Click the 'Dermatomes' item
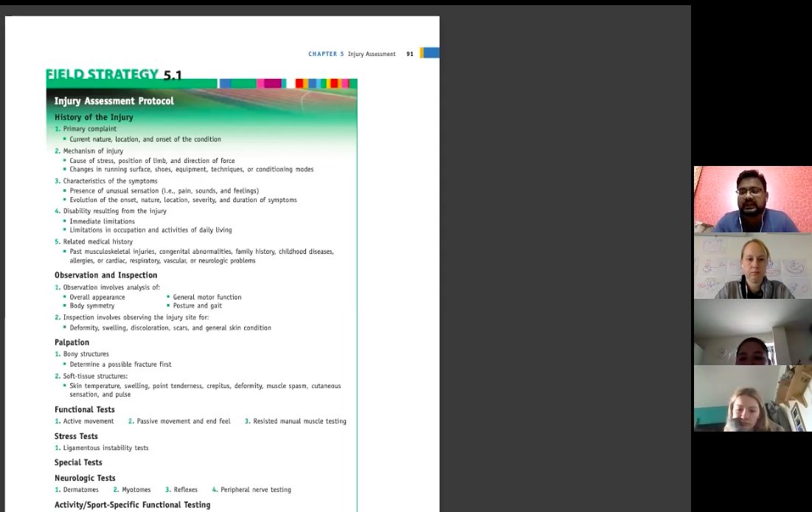 [x=81, y=490]
